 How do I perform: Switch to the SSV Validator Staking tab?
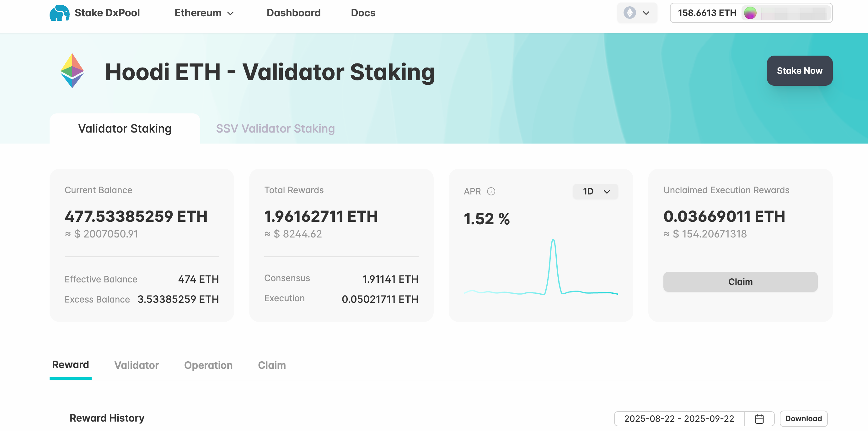tap(275, 128)
